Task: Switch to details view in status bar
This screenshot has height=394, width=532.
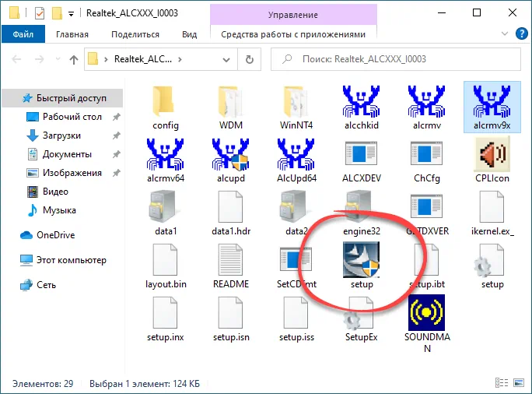Action: click(x=502, y=383)
